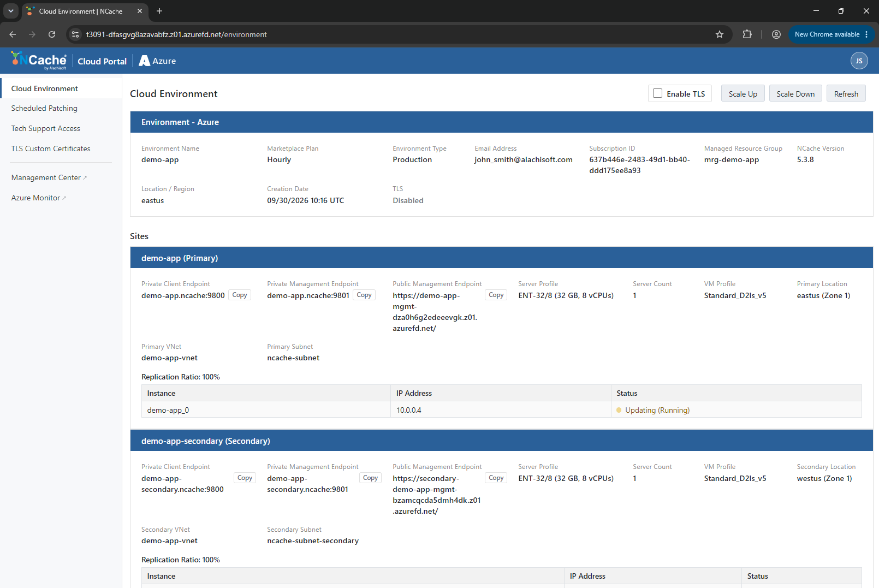Open the browser extensions puzzle icon
This screenshot has height=588, width=879.
[x=747, y=34]
